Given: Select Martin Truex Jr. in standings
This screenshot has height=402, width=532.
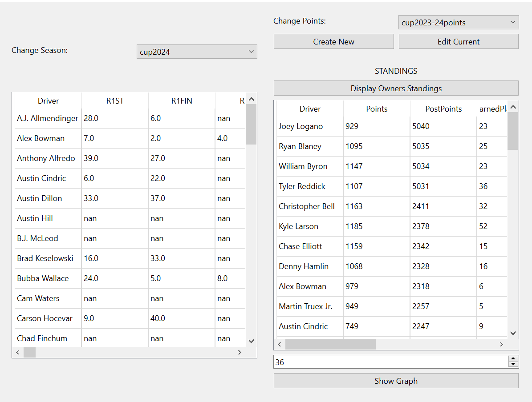Looking at the screenshot, I should coord(310,306).
